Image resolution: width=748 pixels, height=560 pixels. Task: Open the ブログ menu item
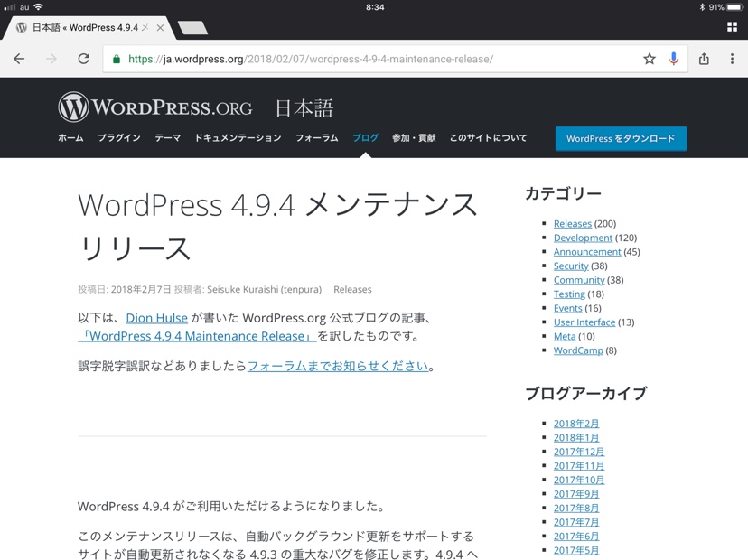pos(365,138)
